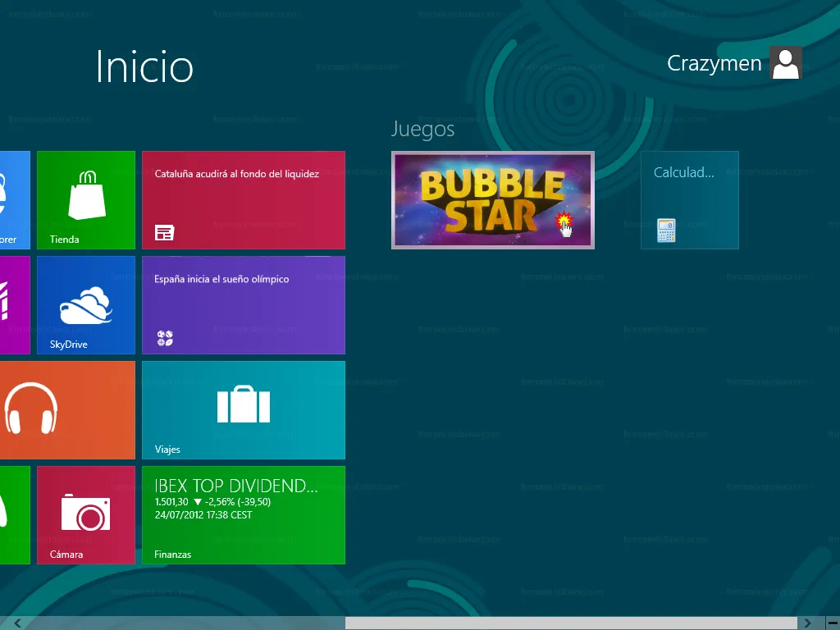The image size is (840, 630).
Task: Click the 24/07/2012 17:38 CEST timestamp
Action: [203, 515]
